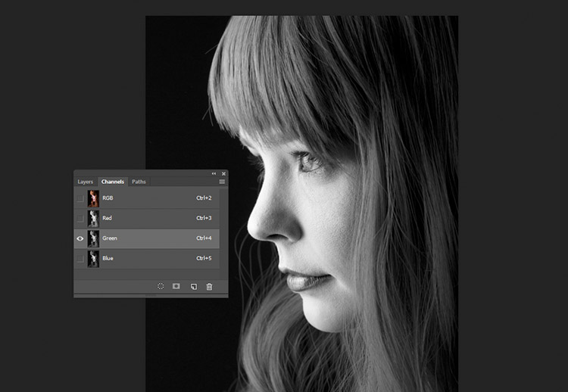Click the Ctrl+2 shortcut label
Viewport: 568px width, 392px height.
click(x=204, y=198)
